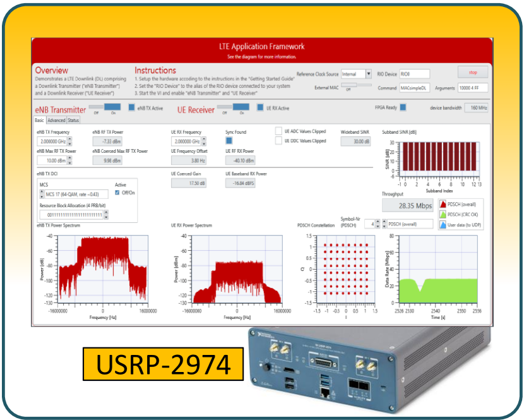Click the UE RX Power Spectrum graph
This screenshot has width=524, height=420.
point(237,269)
